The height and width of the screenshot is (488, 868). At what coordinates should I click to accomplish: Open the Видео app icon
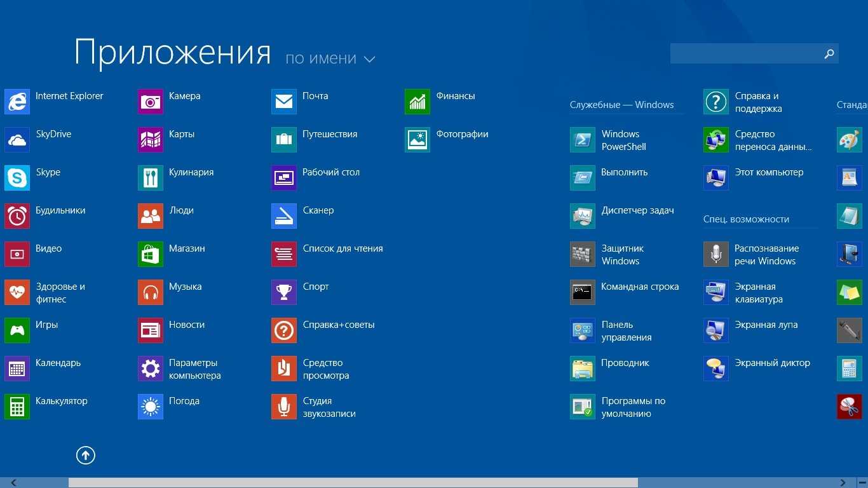point(17,254)
